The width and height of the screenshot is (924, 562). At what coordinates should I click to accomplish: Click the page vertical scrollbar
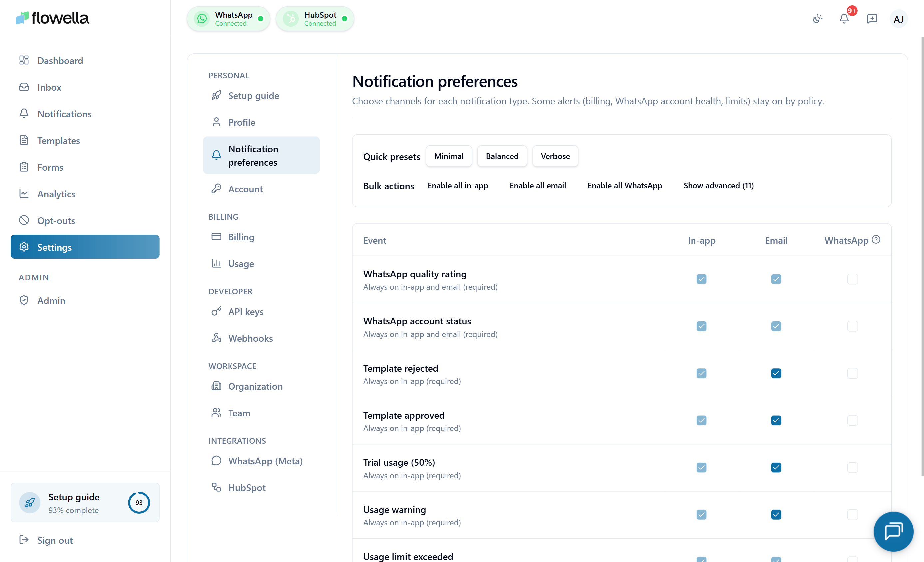[x=922, y=257]
